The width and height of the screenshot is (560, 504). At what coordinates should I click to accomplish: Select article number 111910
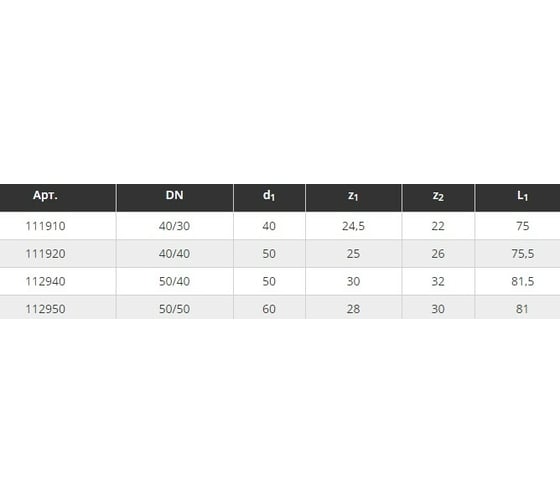click(x=45, y=226)
